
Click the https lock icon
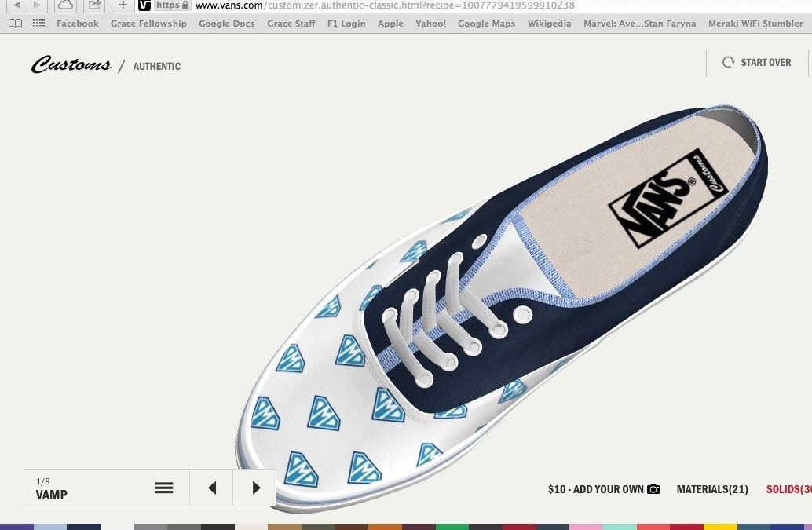[185, 5]
